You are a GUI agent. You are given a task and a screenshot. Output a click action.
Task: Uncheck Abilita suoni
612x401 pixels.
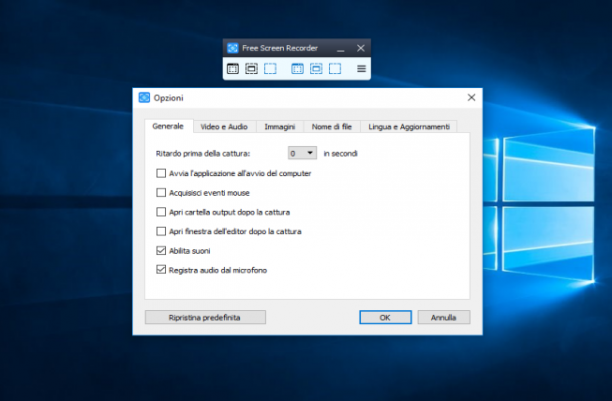pyautogui.click(x=161, y=250)
